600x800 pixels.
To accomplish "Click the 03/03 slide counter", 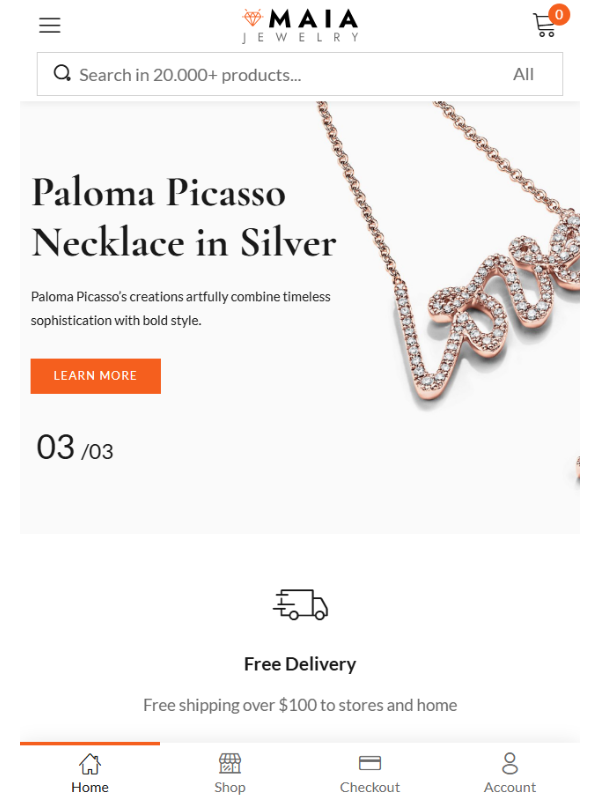I will [x=75, y=447].
